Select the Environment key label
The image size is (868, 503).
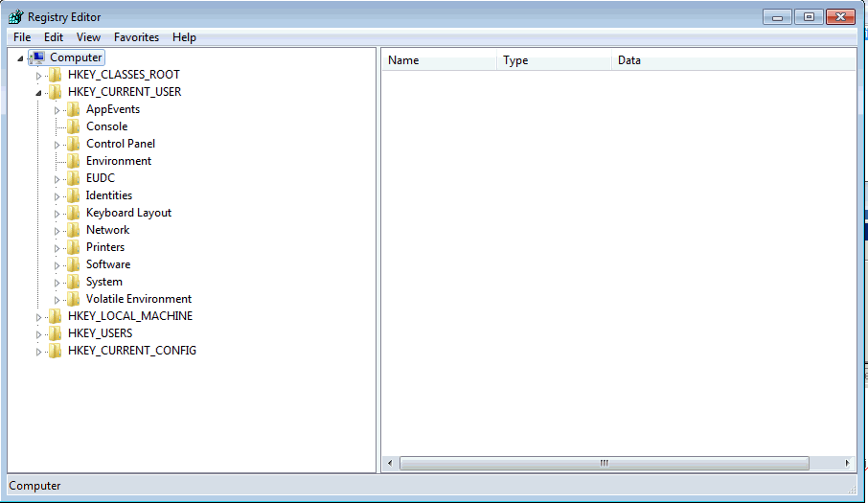[x=119, y=161]
